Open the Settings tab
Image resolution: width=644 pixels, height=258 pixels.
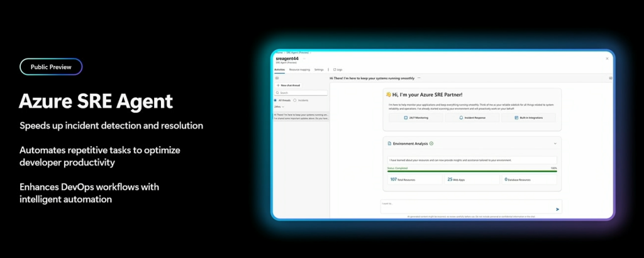[319, 70]
